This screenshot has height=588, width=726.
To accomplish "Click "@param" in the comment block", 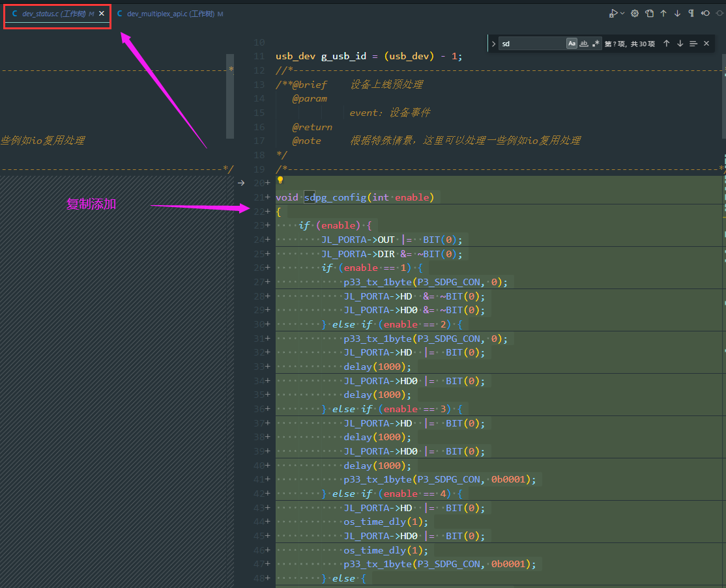I will point(310,98).
